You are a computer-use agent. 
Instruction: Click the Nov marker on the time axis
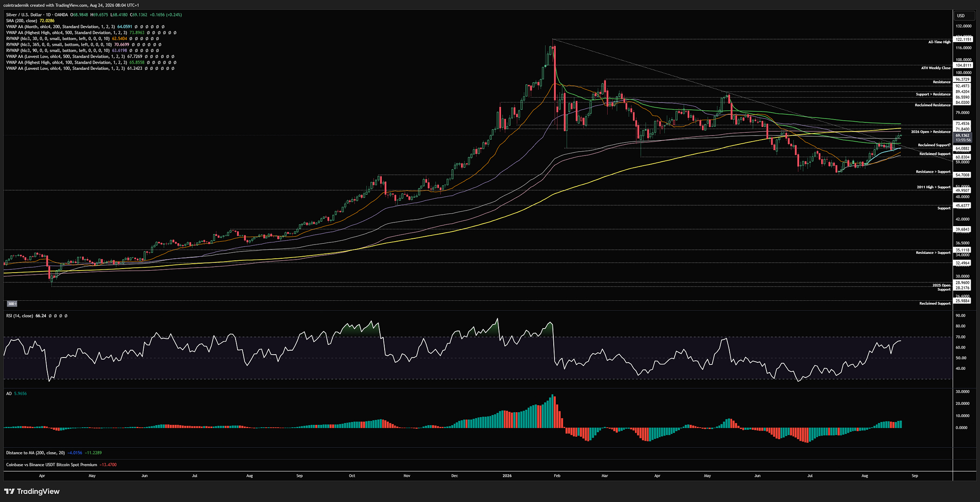[x=407, y=476]
